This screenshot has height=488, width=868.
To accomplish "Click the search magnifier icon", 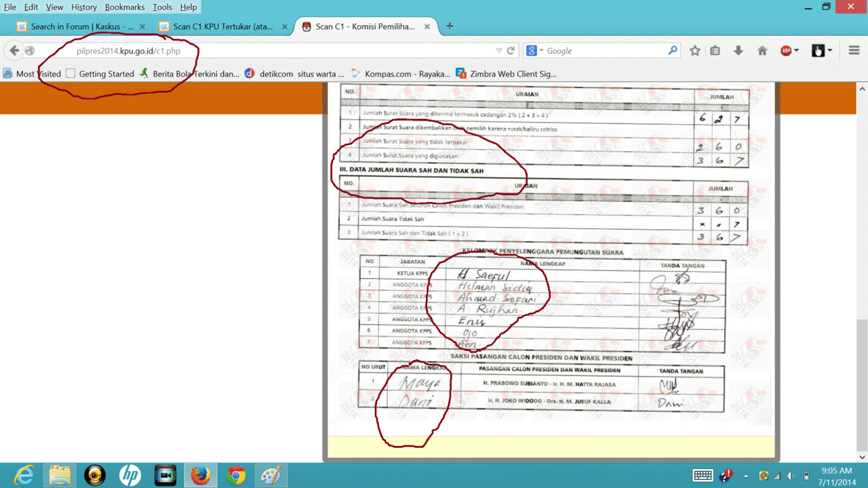I will pyautogui.click(x=673, y=51).
